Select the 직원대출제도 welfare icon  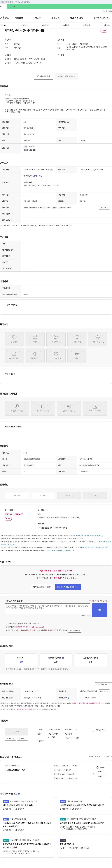35,356
